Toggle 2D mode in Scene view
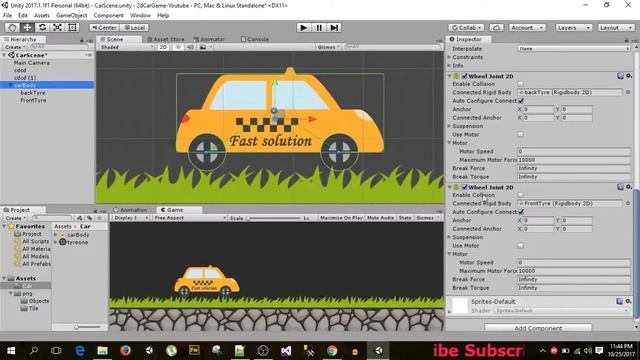The width and height of the screenshot is (640, 360). click(x=163, y=47)
